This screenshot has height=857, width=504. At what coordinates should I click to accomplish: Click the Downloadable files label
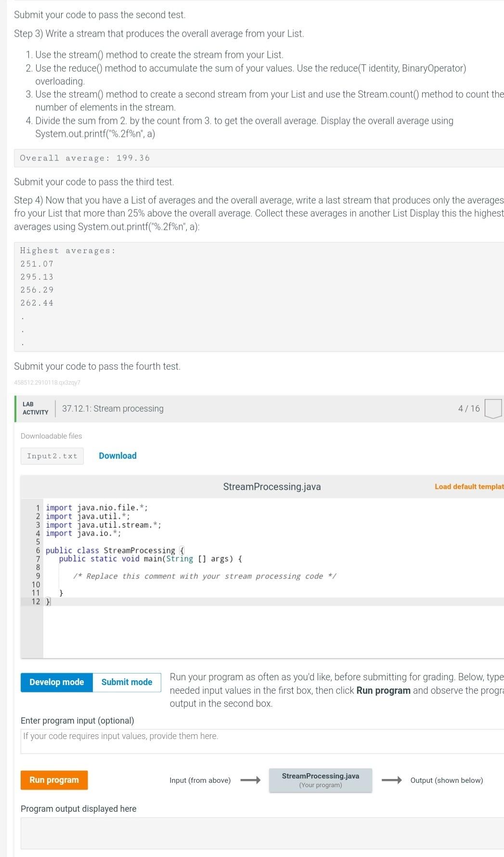pos(51,436)
